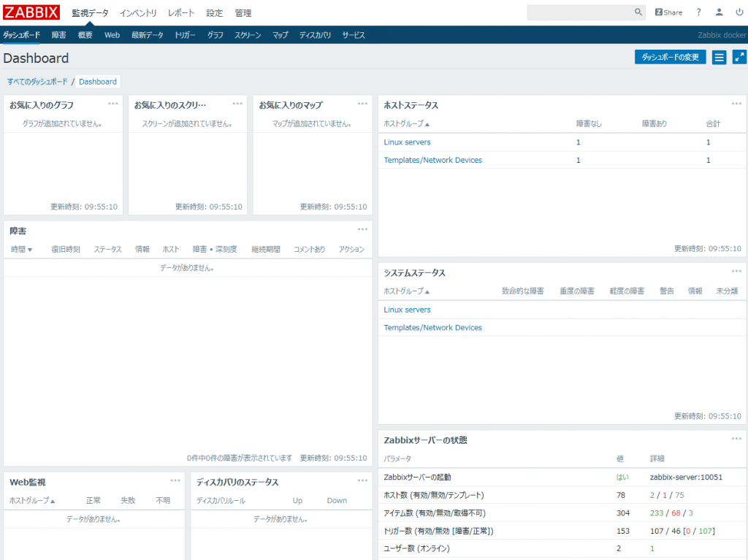Open the ホストステータス widget options menu
The image size is (748, 560).
point(736,104)
